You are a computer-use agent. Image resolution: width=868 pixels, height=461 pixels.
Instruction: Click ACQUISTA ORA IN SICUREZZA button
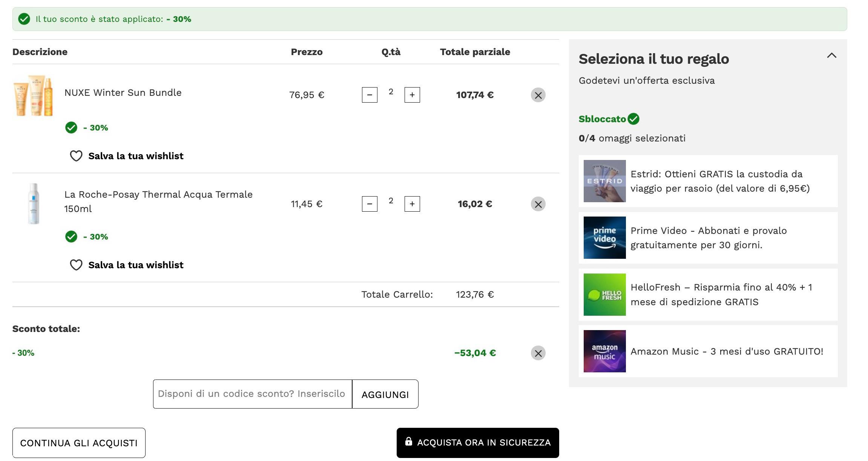point(478,443)
